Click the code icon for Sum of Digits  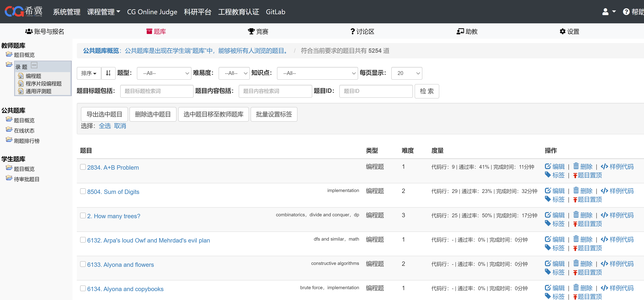pos(604,191)
